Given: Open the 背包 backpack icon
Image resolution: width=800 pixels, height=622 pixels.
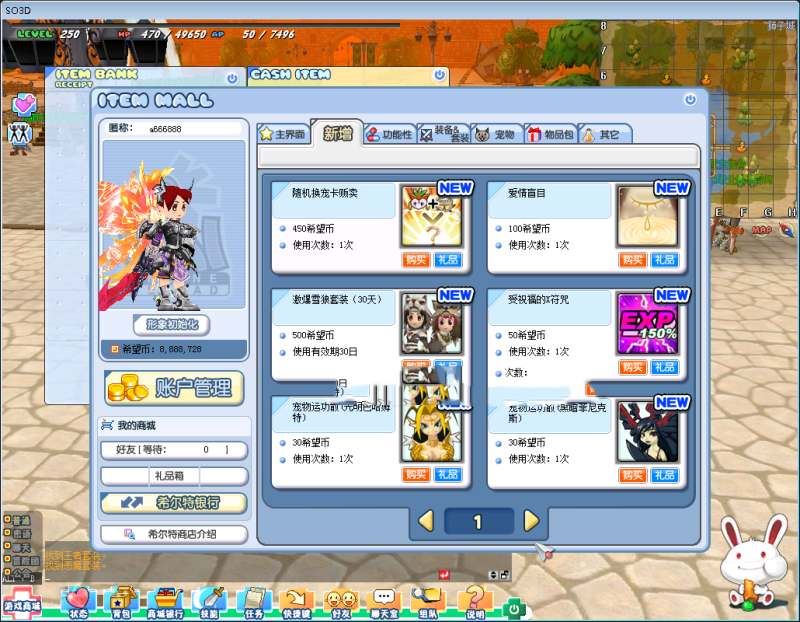Looking at the screenshot, I should 118,602.
